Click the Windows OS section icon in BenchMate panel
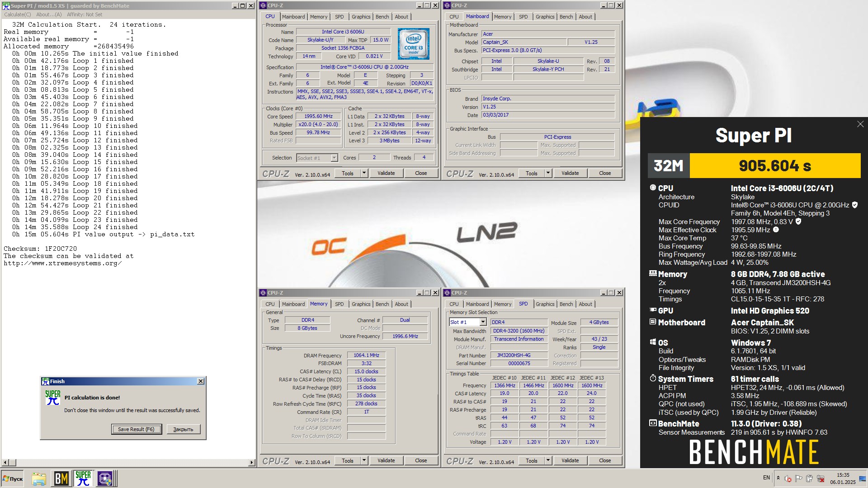 click(x=653, y=342)
